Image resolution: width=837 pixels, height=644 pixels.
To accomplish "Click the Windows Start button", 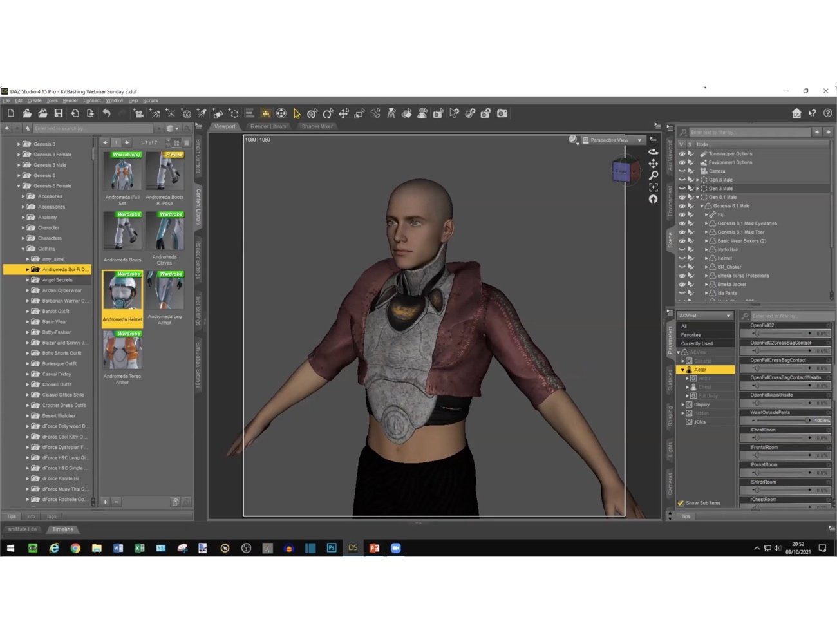I will (x=10, y=548).
